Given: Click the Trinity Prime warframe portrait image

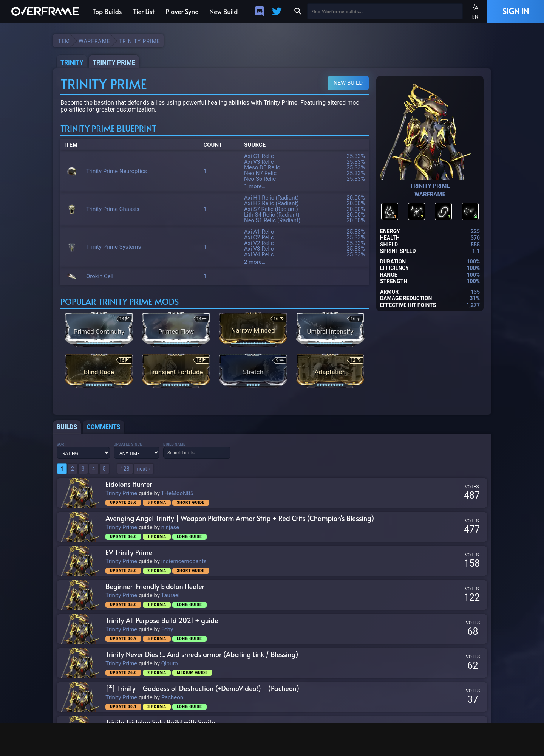Looking at the screenshot, I should click(430, 131).
